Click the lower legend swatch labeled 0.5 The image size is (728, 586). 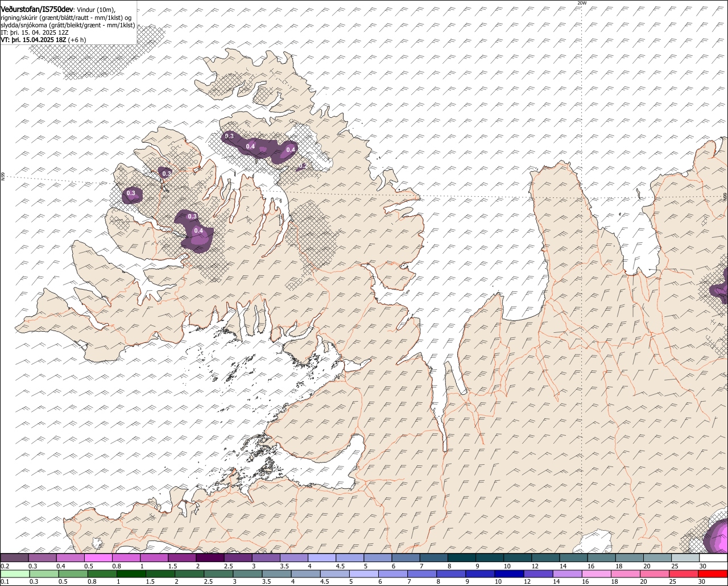tap(73, 574)
